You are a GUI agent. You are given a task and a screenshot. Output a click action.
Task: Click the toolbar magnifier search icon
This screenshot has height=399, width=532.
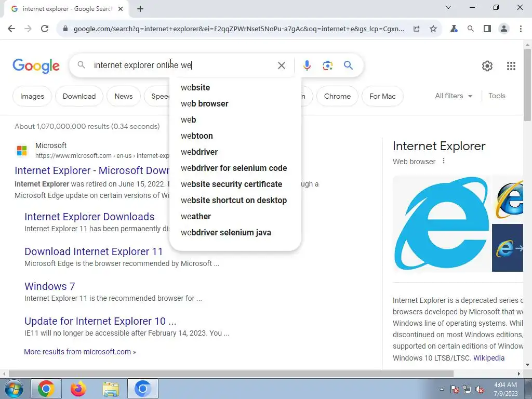point(470,29)
